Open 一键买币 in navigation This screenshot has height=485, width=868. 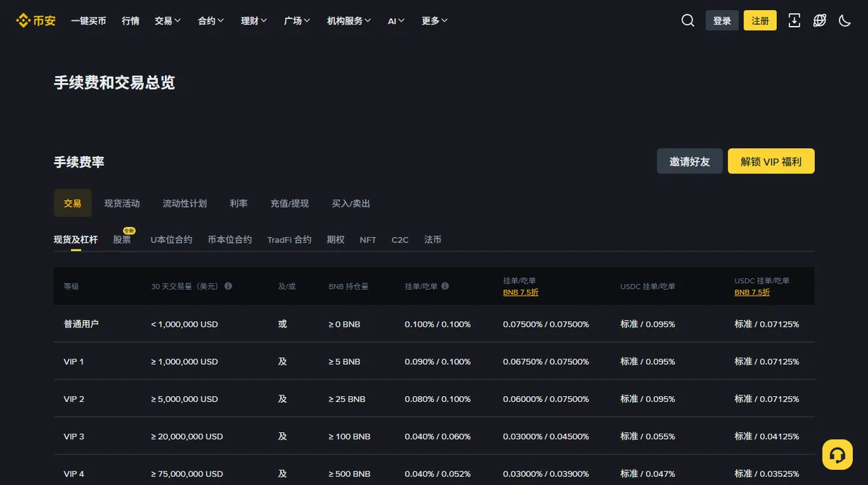point(88,21)
